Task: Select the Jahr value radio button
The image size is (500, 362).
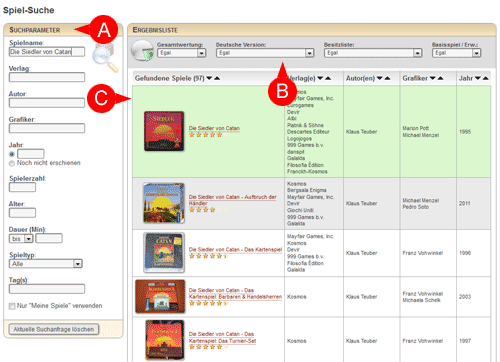Action: (x=12, y=154)
